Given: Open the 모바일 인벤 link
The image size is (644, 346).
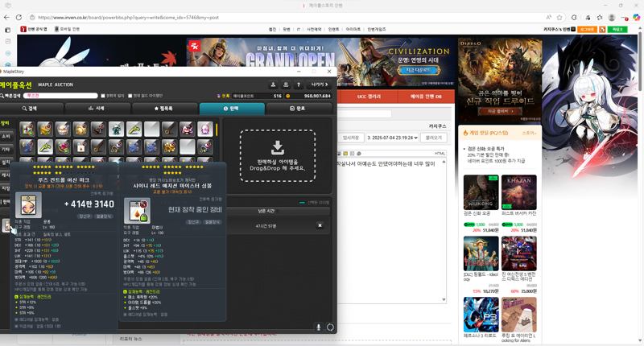Looking at the screenshot, I should click(x=68, y=29).
